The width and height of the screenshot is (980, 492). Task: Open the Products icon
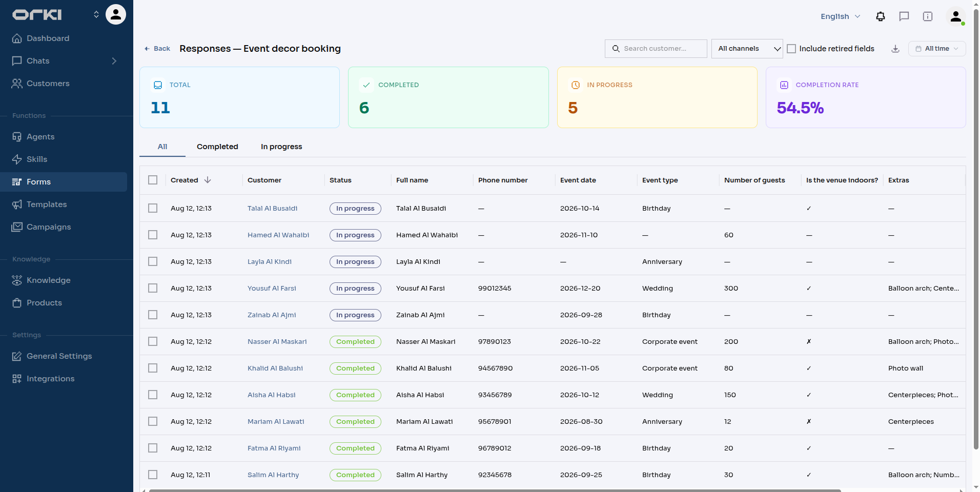point(17,303)
